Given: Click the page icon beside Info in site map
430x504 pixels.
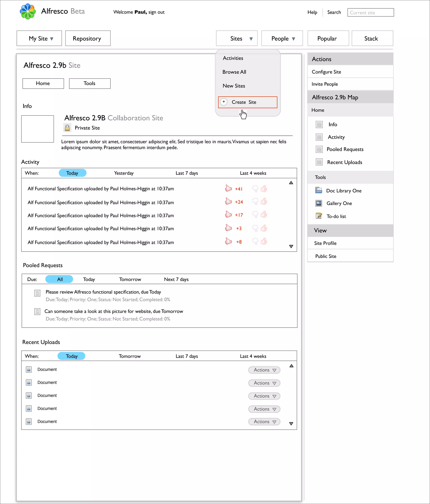Looking at the screenshot, I should (x=319, y=125).
